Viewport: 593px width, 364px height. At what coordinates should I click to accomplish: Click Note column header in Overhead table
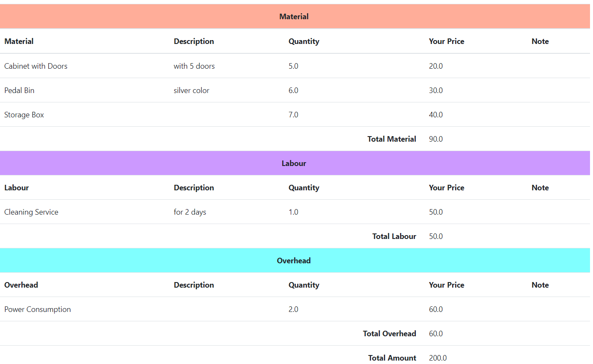click(540, 285)
